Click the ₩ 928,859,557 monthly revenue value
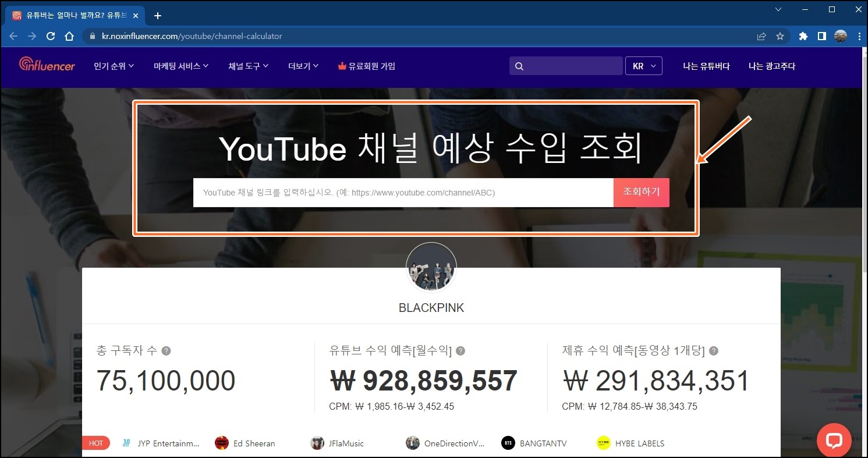 point(423,381)
